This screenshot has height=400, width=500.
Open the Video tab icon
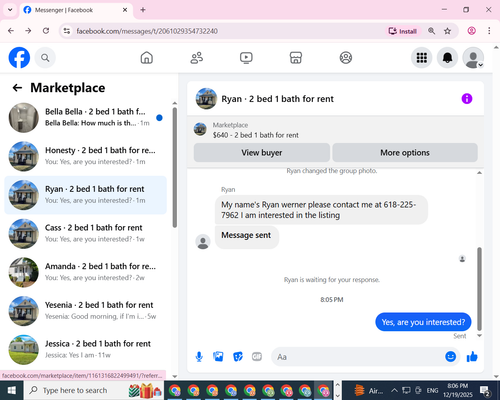[x=246, y=58]
